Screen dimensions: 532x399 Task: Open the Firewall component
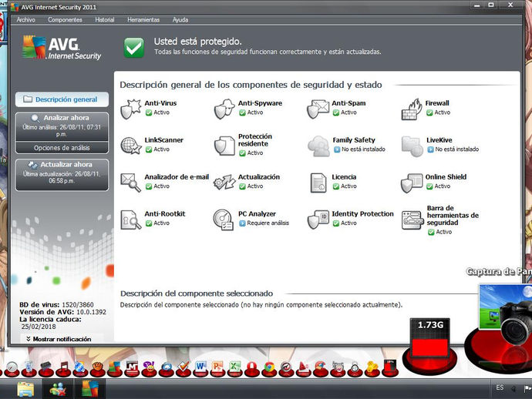click(426, 109)
